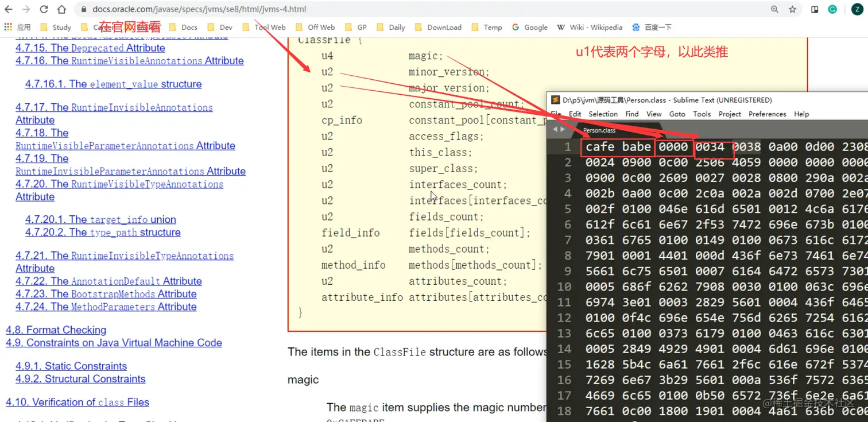The image size is (868, 422).
Task: Open the Study bookmark folder
Action: 56,27
